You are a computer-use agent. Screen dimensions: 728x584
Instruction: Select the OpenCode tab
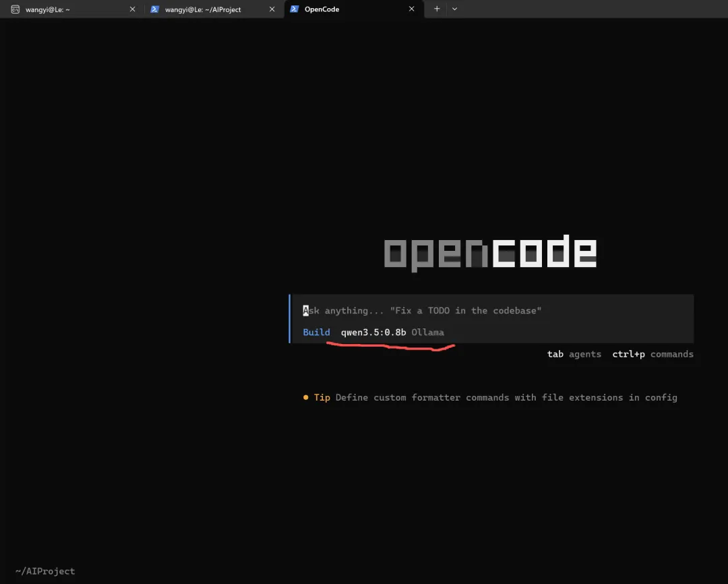coord(354,9)
